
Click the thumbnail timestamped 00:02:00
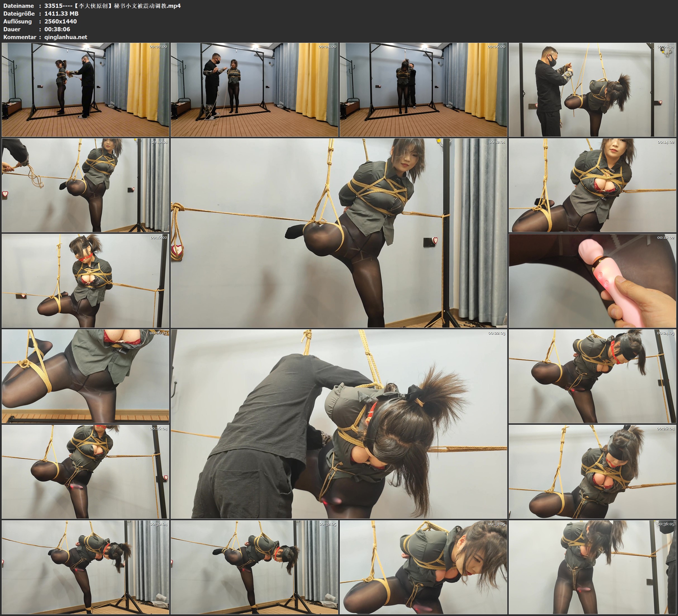(x=85, y=89)
